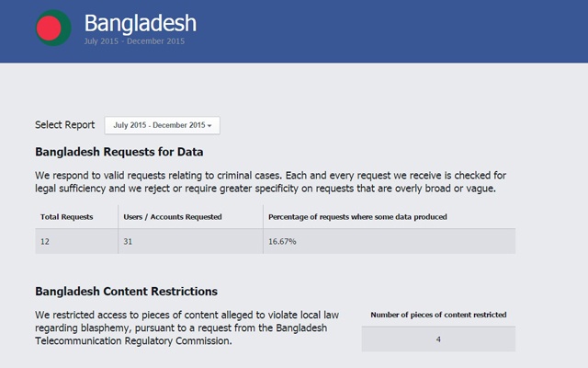The height and width of the screenshot is (368, 588).
Task: Click the 16.67% percentage cell
Action: coord(282,241)
